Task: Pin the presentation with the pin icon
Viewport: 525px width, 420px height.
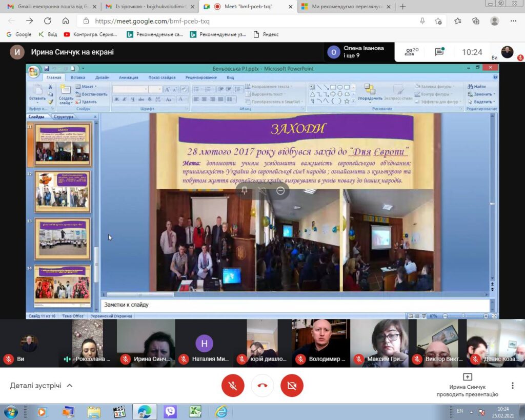Action: [x=245, y=191]
